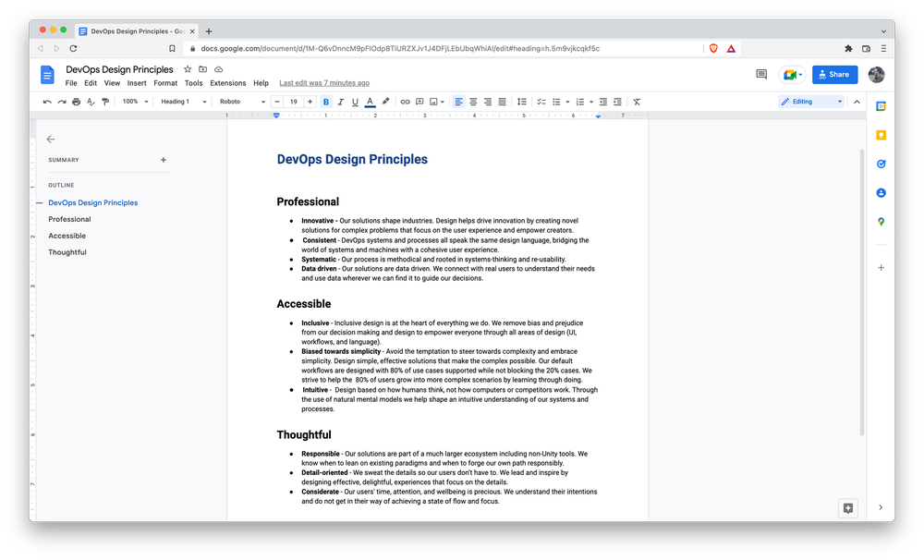Apply a bulleted list

pos(556,102)
